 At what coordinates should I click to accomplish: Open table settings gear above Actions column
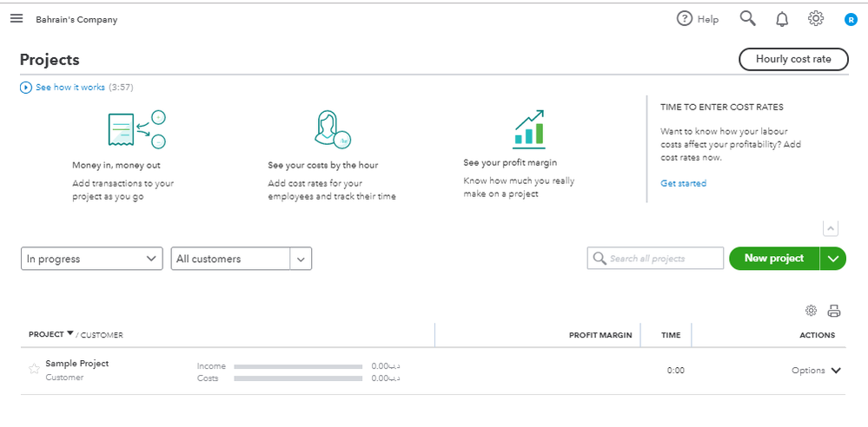pos(812,311)
